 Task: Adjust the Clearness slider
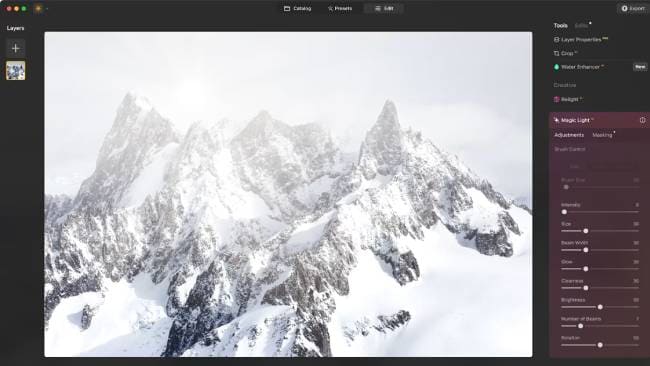pyautogui.click(x=600, y=288)
